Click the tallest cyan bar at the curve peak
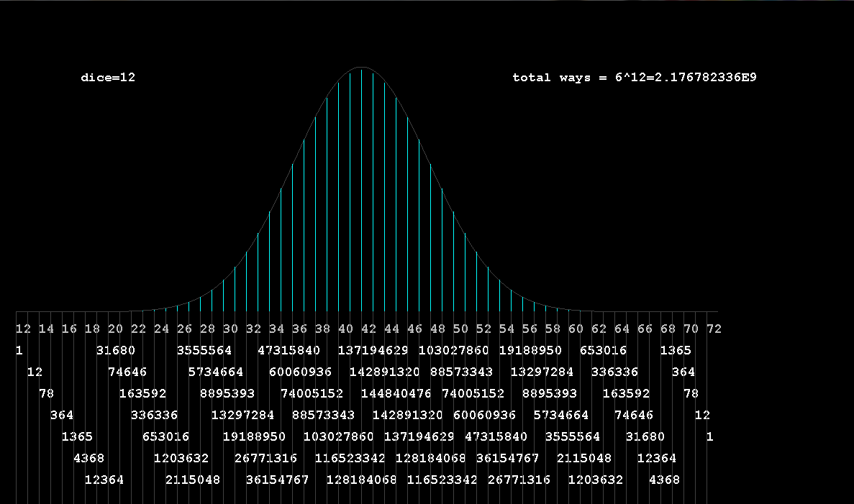 pyautogui.click(x=361, y=187)
